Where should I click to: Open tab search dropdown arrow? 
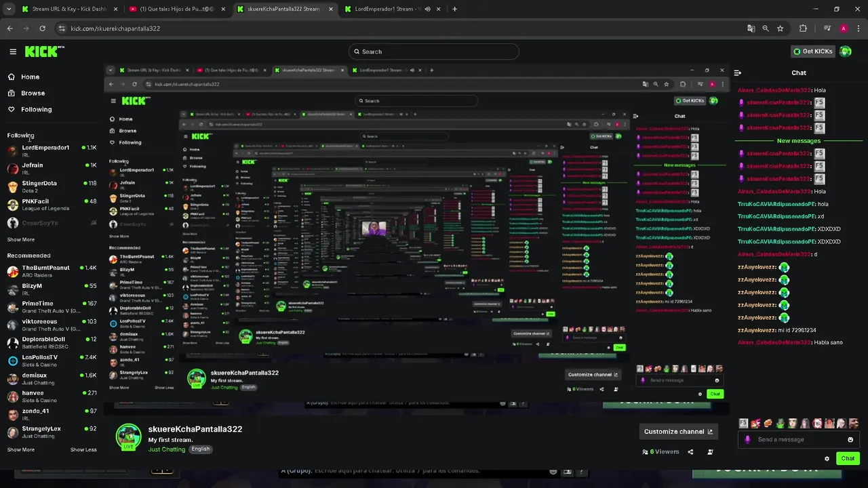[9, 9]
